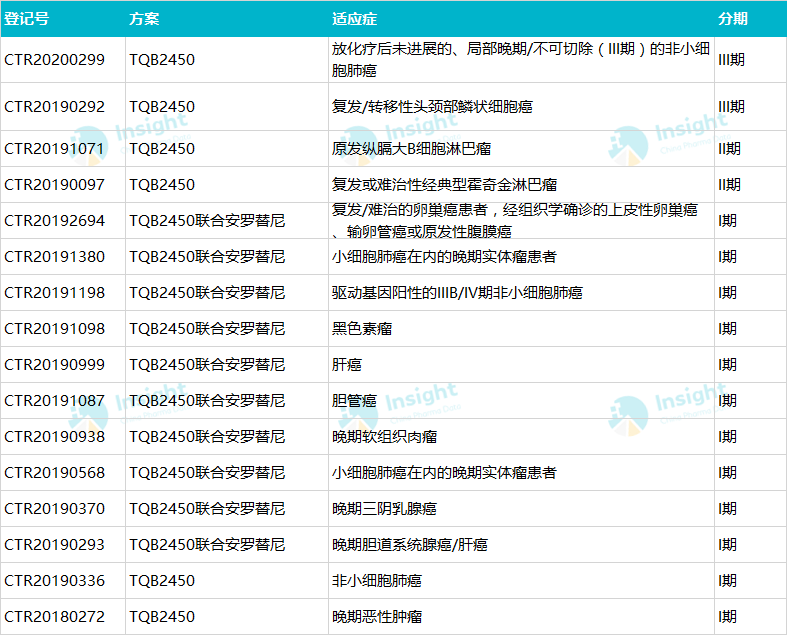Select registration number CTR20191071
The image size is (787, 635).
click(54, 149)
